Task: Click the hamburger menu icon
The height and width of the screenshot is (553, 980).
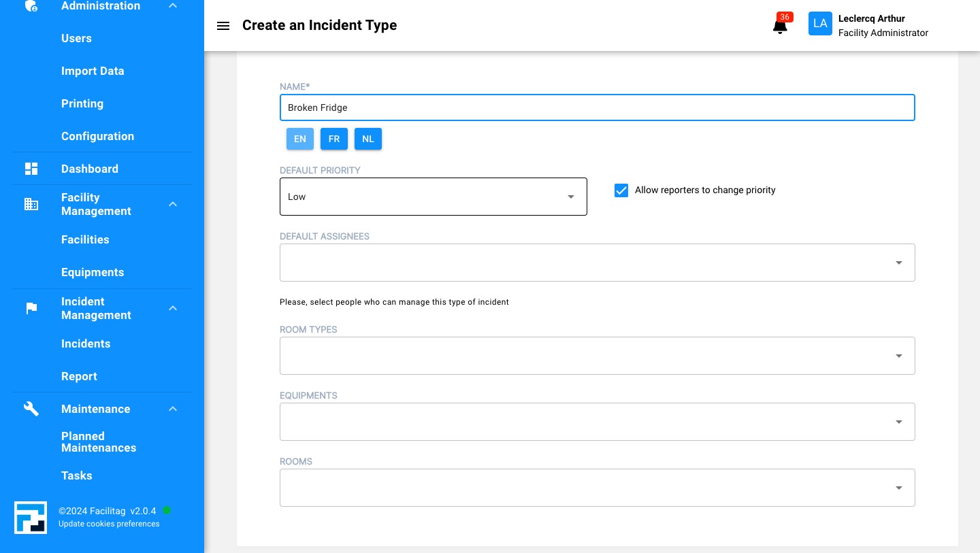Action: [223, 26]
